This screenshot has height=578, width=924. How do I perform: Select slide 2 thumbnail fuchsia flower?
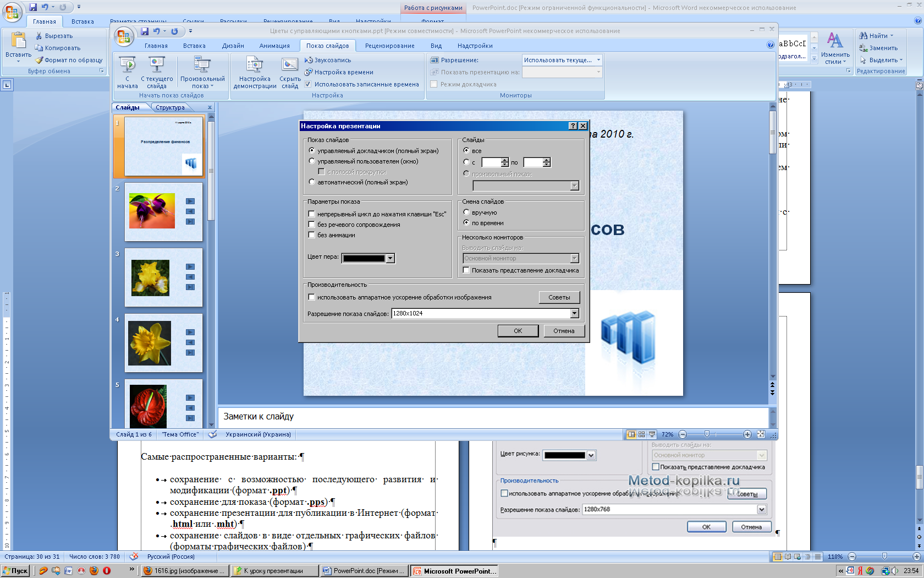(163, 212)
